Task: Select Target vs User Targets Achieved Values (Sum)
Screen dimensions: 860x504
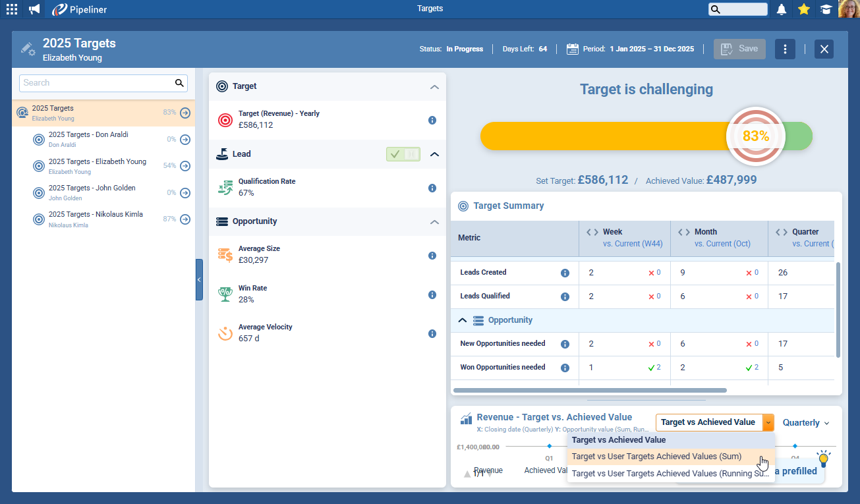Action: pyautogui.click(x=656, y=457)
